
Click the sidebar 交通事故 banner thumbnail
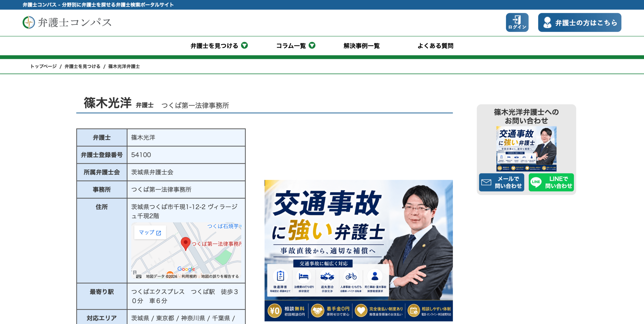coord(526,149)
